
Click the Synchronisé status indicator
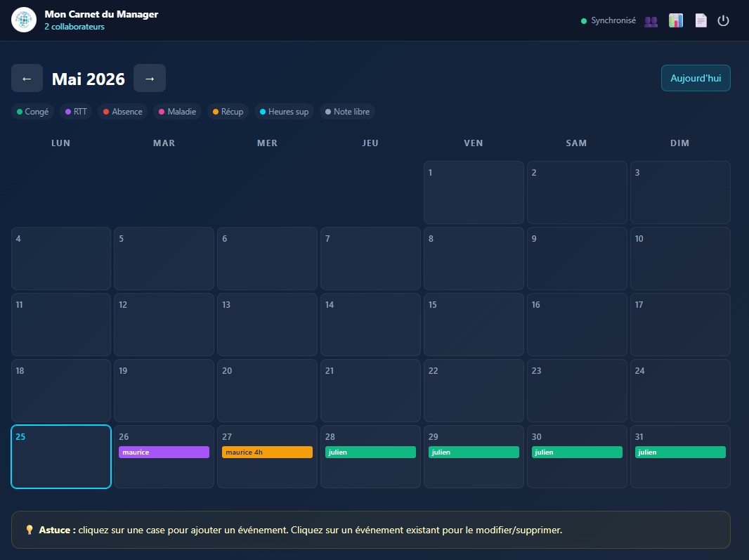(x=608, y=20)
